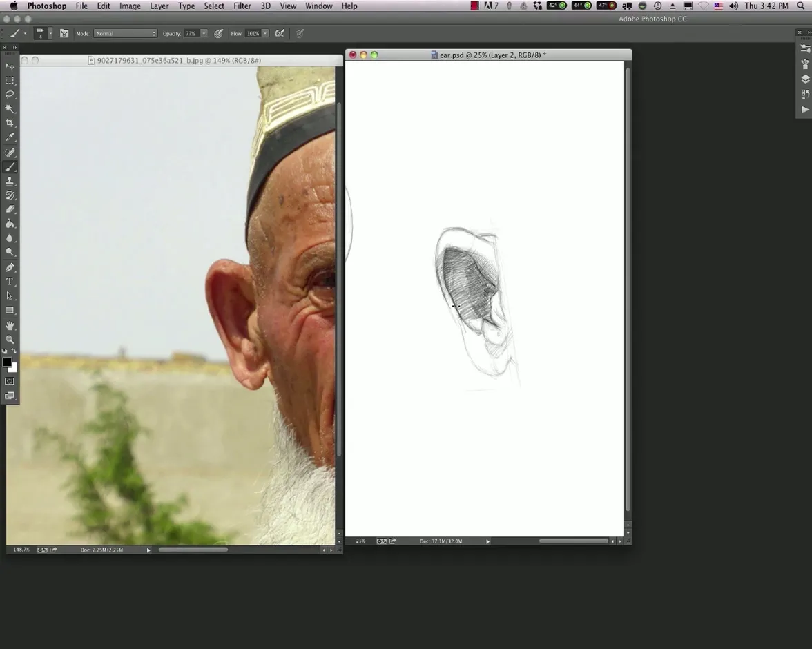Choose the Eyedropper tool
This screenshot has height=649, width=812.
point(10,137)
